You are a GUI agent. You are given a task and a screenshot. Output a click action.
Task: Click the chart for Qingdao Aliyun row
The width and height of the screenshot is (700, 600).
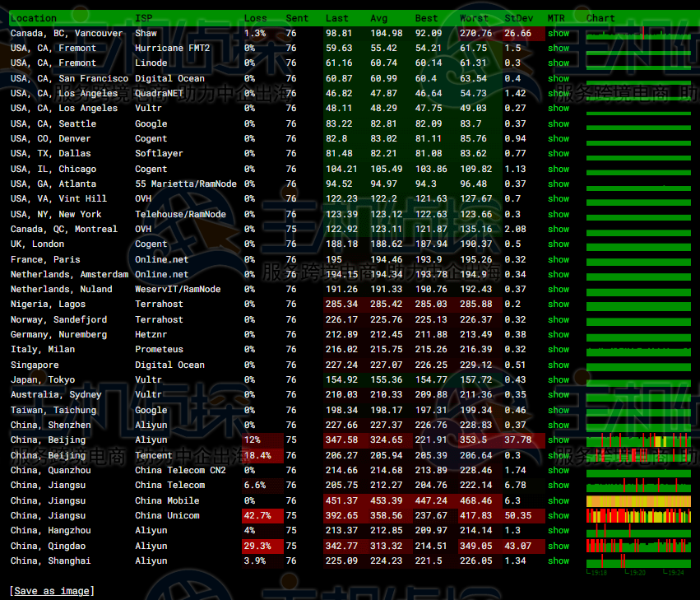pyautogui.click(x=638, y=546)
